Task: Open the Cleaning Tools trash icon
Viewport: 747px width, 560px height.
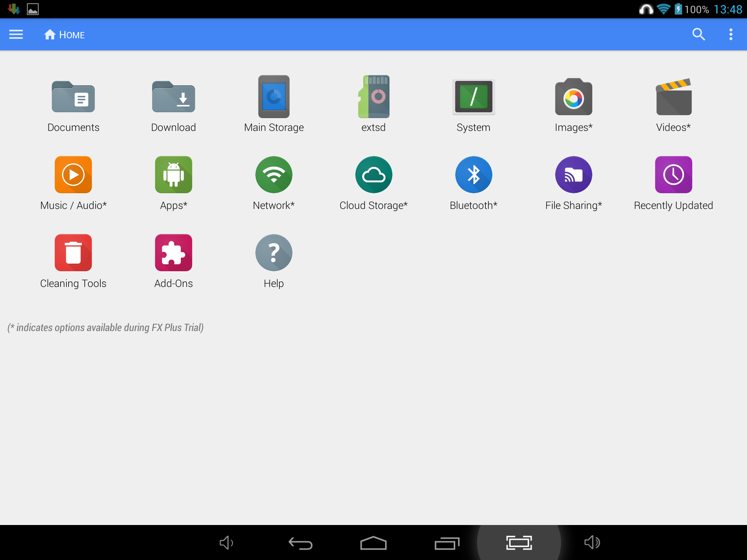Action: pos(73,253)
